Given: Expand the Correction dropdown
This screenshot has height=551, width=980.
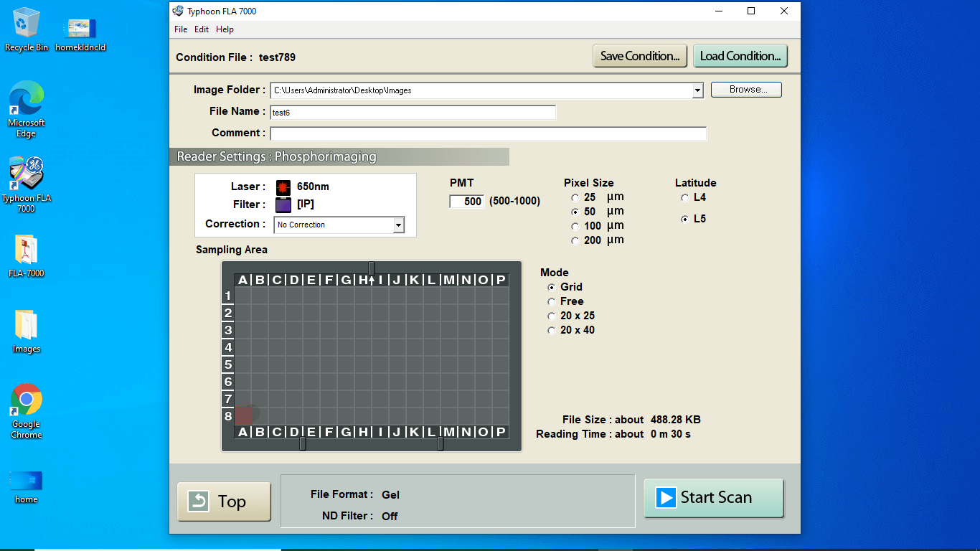Looking at the screenshot, I should click(x=398, y=225).
